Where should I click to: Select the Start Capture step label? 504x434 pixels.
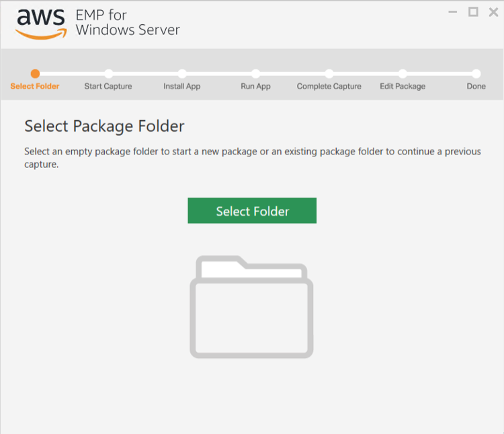tap(108, 86)
